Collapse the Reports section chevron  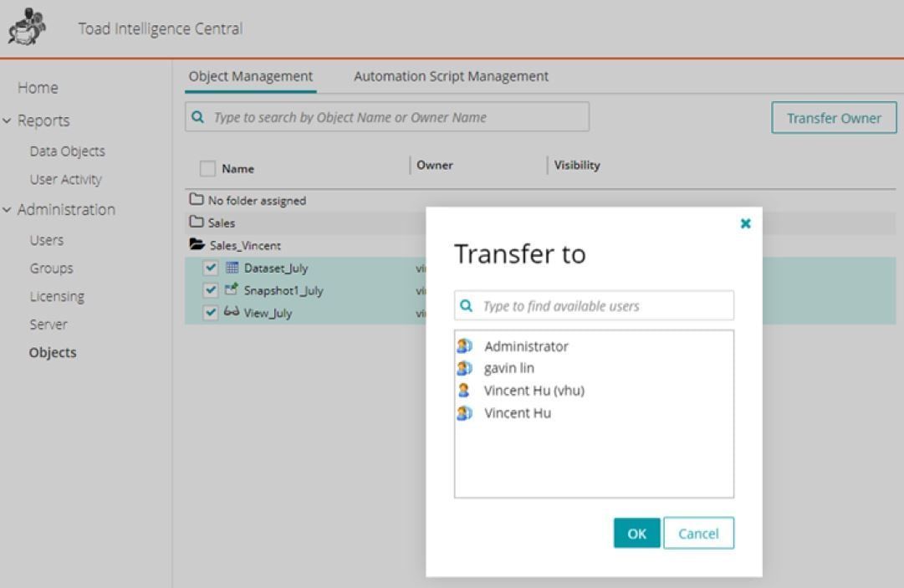(x=7, y=120)
